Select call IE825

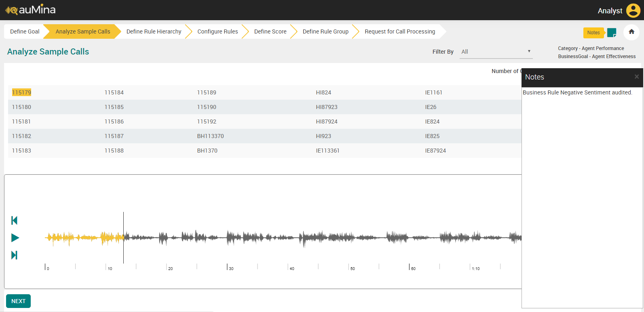coord(432,136)
